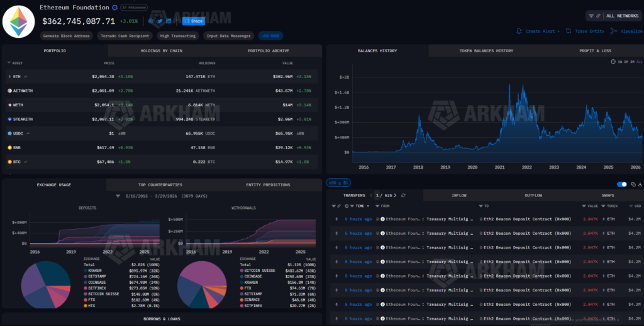Viewport: 644px width, 326px height.
Task: Open the Asset column filter in portfolio
Action: coord(9,63)
